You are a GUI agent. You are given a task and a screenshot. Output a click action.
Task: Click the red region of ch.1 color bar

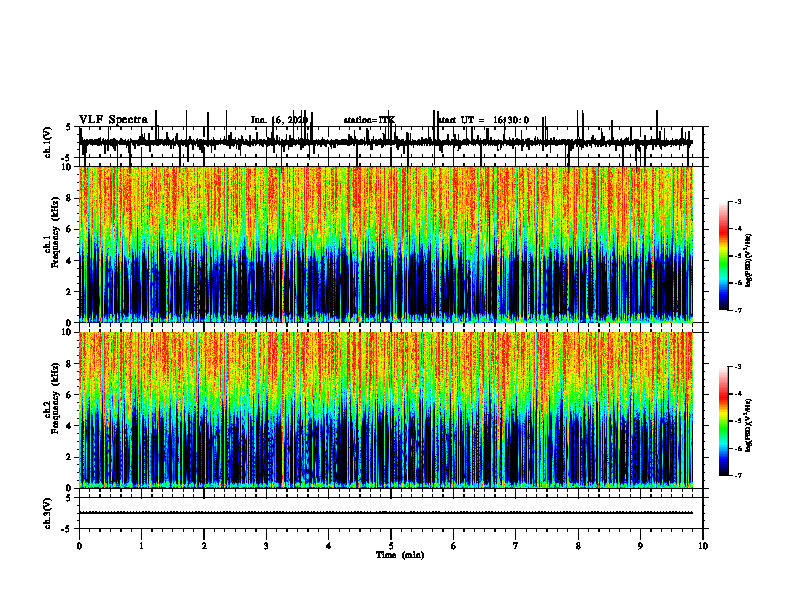(723, 230)
